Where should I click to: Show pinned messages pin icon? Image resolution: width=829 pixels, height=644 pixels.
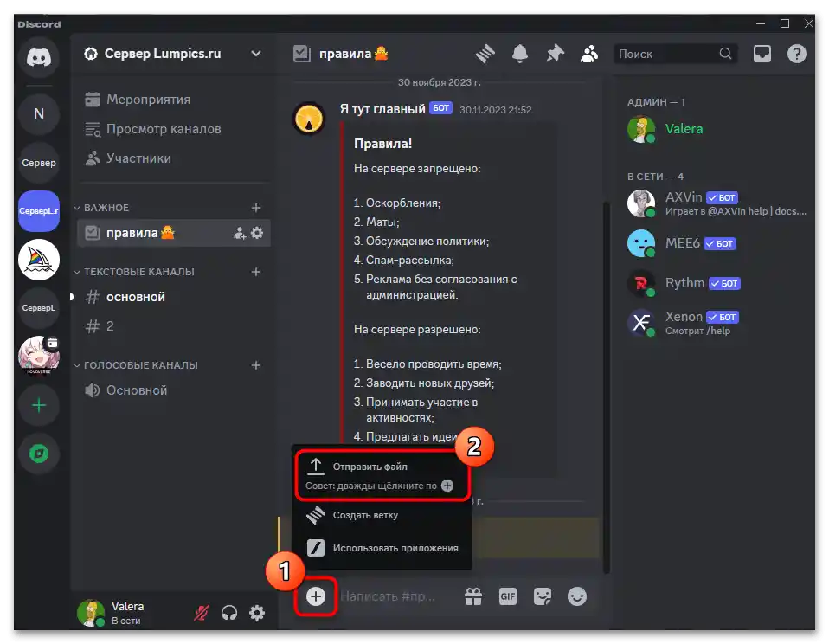coord(555,54)
